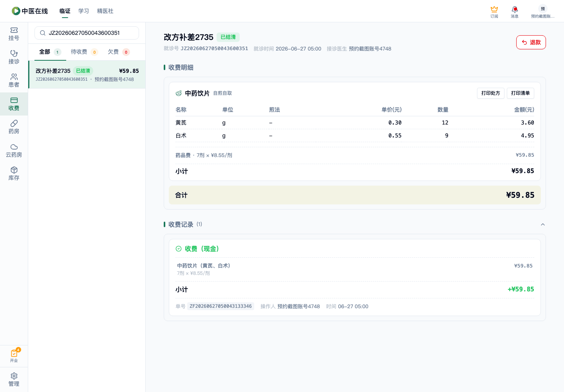Click the 黄芪 row name
This screenshot has height=392, width=564.
click(x=181, y=123)
